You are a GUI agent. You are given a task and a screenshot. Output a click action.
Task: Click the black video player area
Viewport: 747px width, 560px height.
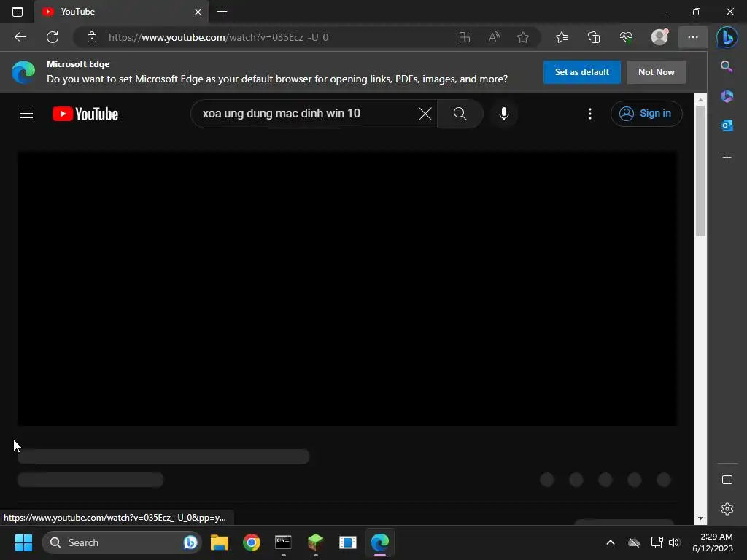pos(347,289)
